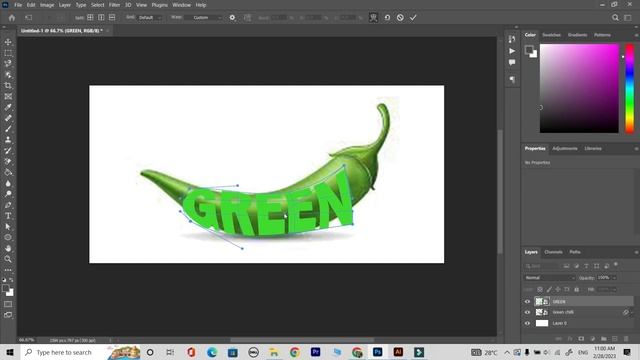Open the Color panel options menu
This screenshot has height=360, width=640.
[x=636, y=35]
